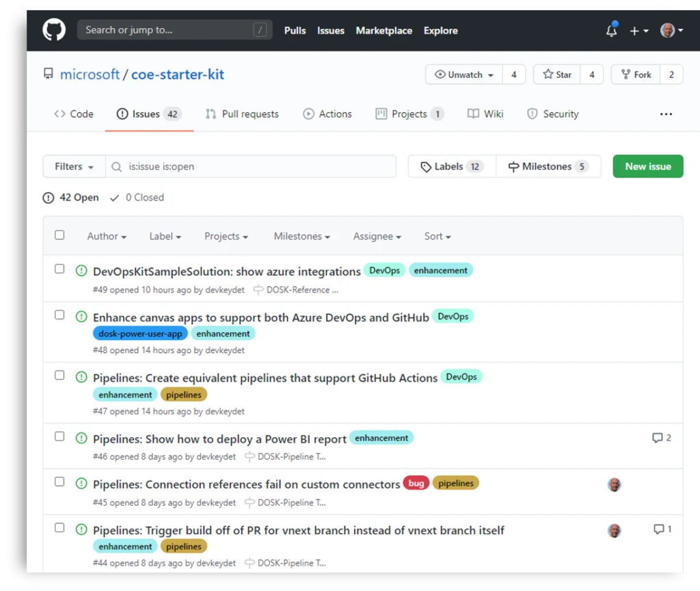
Task: Switch to the Pull requests tab
Action: pyautogui.click(x=242, y=114)
